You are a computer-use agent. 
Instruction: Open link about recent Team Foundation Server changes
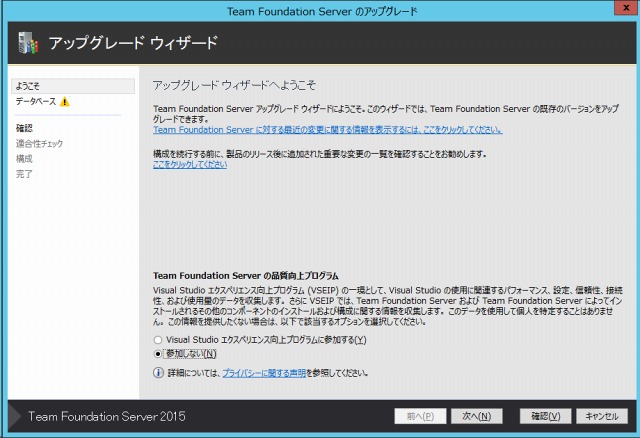328,130
